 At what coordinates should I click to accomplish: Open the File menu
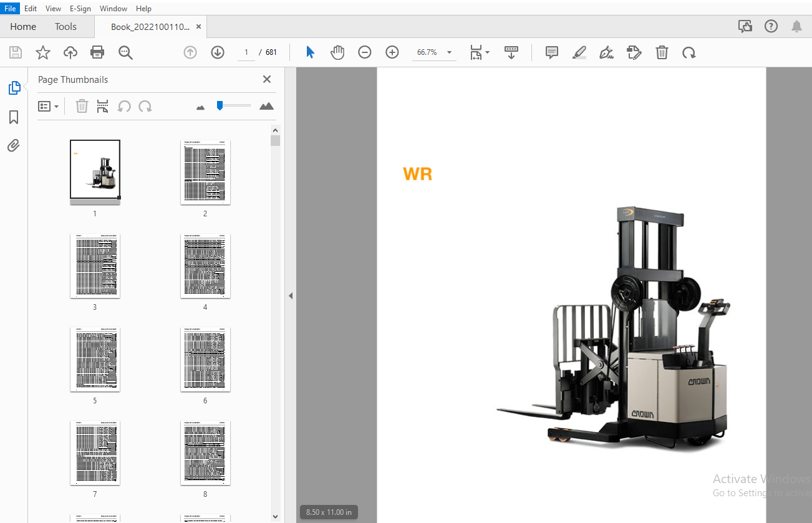coord(10,9)
